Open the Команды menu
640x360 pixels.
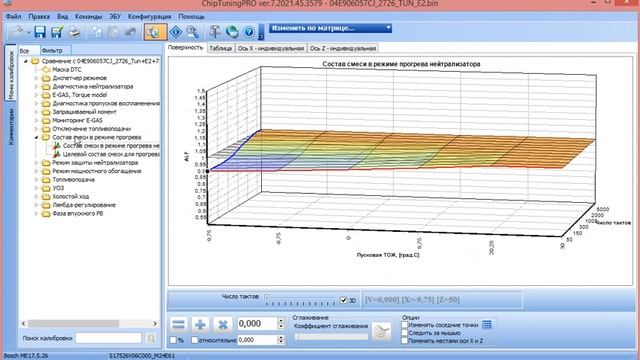tap(89, 17)
